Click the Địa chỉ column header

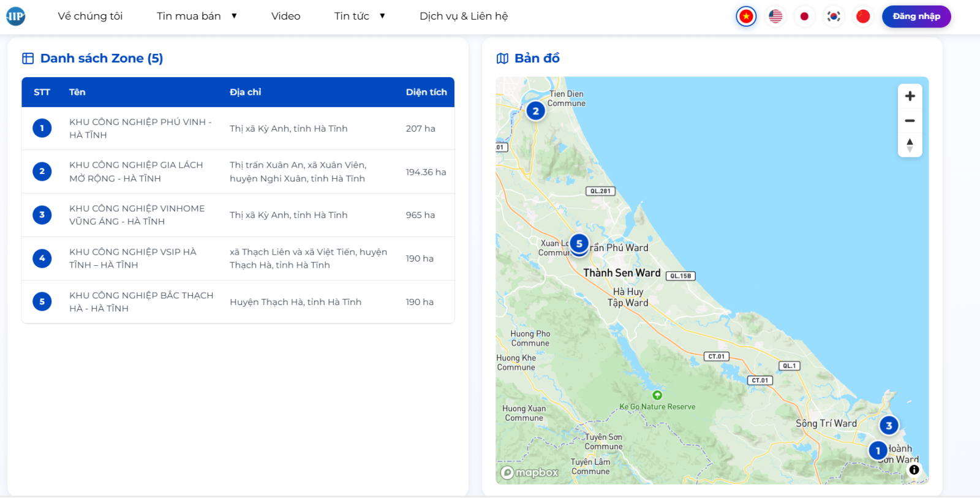[245, 92]
